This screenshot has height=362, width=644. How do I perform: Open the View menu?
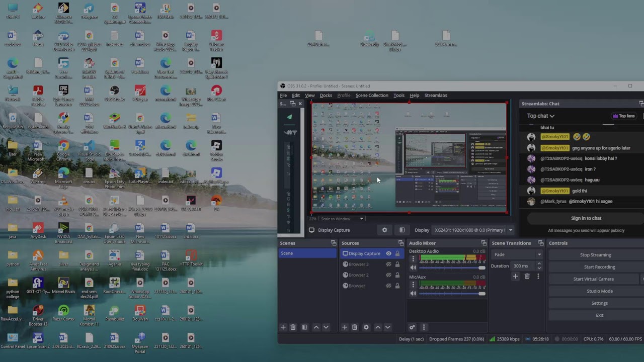click(310, 96)
